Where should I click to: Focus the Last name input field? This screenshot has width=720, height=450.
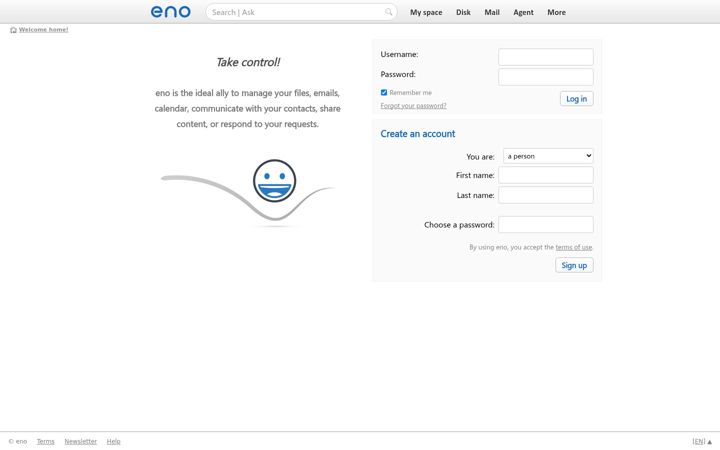pos(546,195)
